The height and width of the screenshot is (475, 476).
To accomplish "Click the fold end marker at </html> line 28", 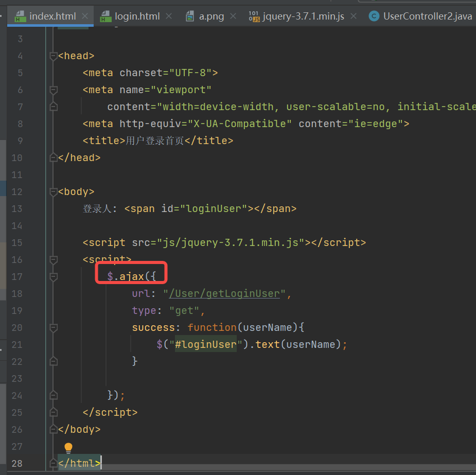I will click(54, 463).
